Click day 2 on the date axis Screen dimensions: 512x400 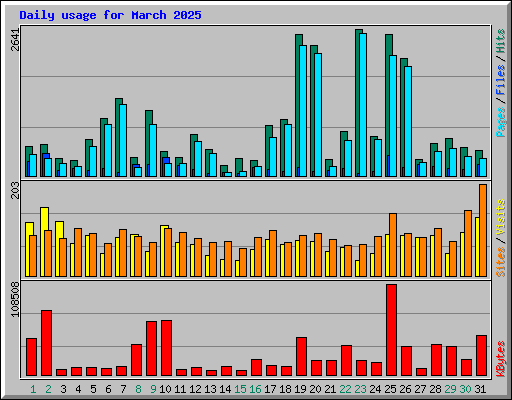click(48, 389)
